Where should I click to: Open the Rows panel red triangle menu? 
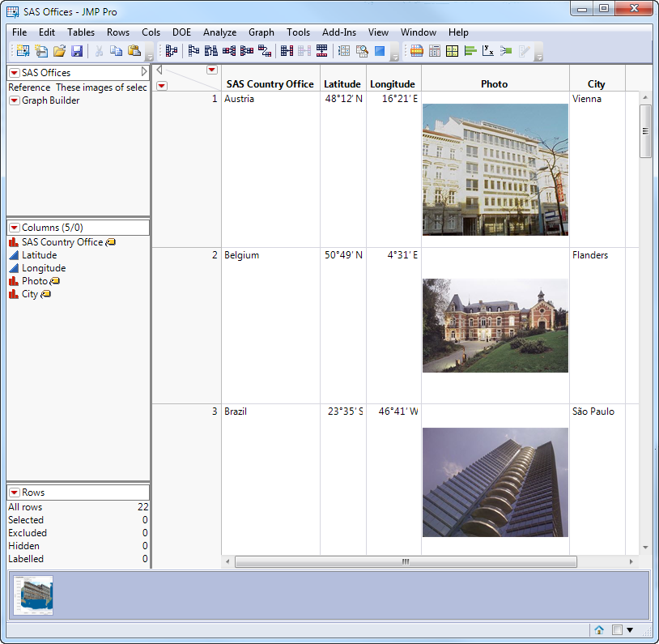[x=14, y=493]
